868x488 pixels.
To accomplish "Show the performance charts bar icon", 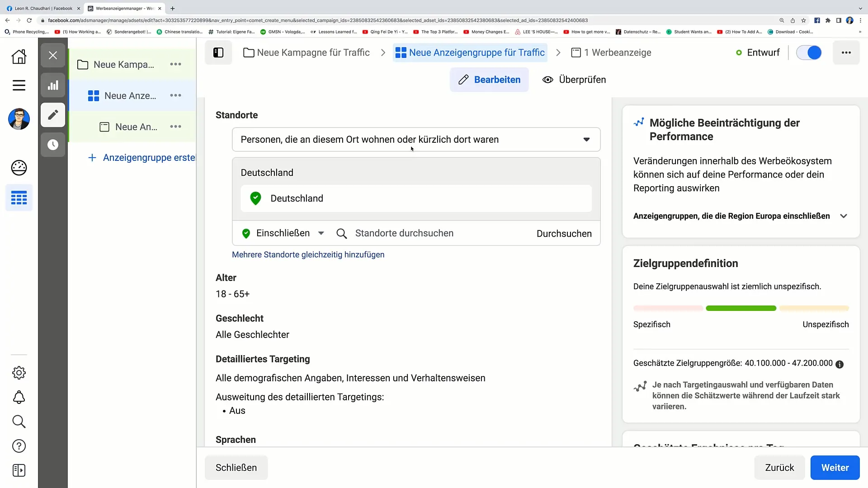I will point(53,85).
